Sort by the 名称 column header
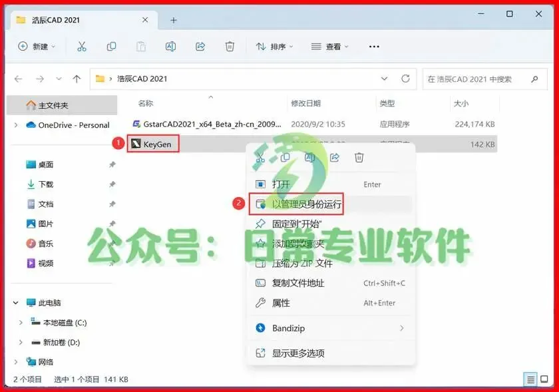The width and height of the screenshot is (559, 392). 146,103
